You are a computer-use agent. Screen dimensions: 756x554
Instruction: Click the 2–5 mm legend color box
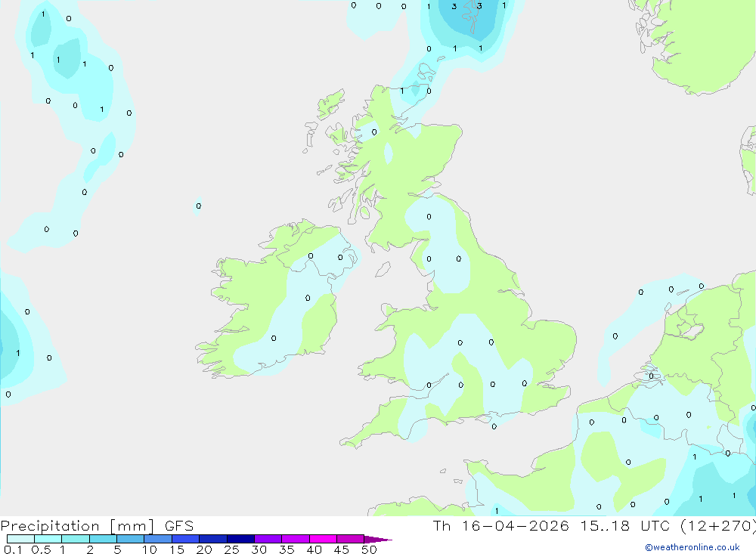pyautogui.click(x=103, y=539)
